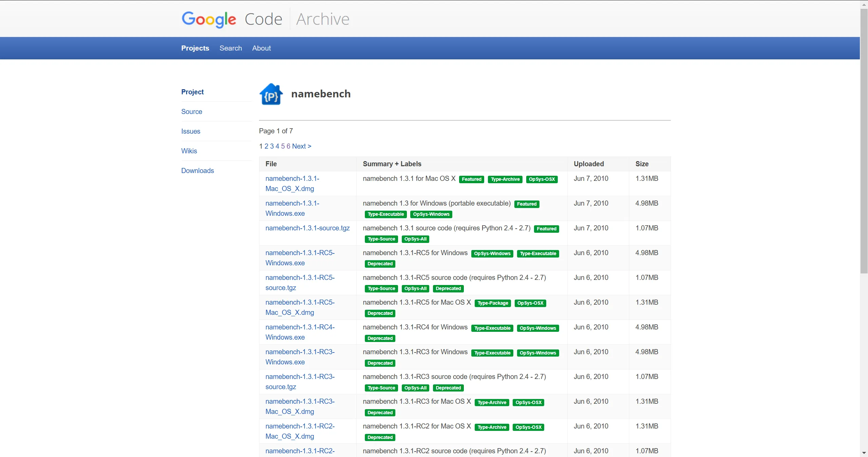
Task: Select Downloads in the project sidebar
Action: (x=197, y=171)
